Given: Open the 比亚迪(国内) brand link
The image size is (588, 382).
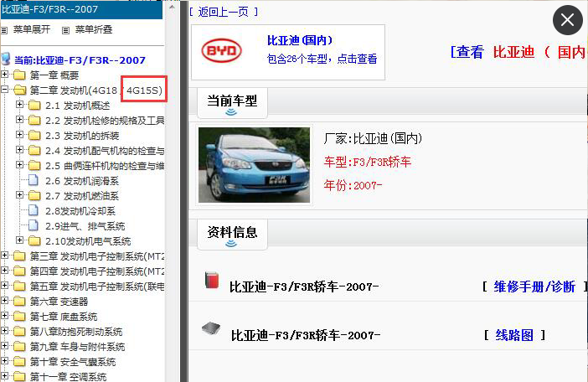Looking at the screenshot, I should tap(300, 40).
